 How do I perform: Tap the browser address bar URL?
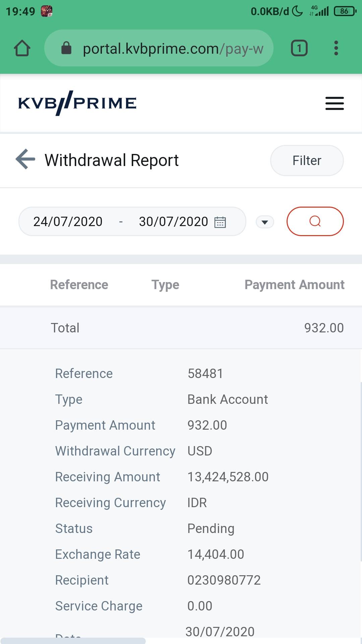173,49
